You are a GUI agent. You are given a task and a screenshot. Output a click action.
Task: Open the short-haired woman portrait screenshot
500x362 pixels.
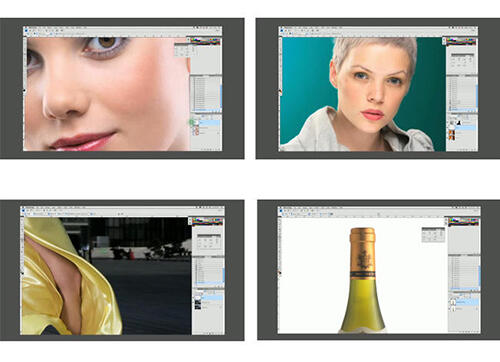coord(378,88)
